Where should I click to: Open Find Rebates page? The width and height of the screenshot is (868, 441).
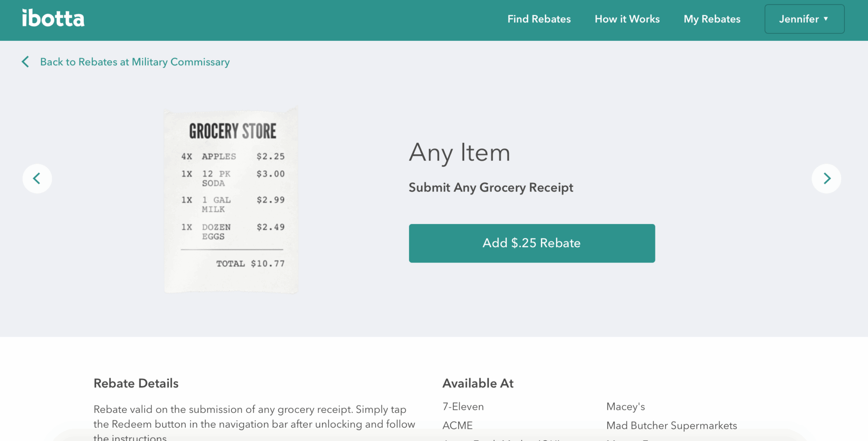(x=539, y=19)
